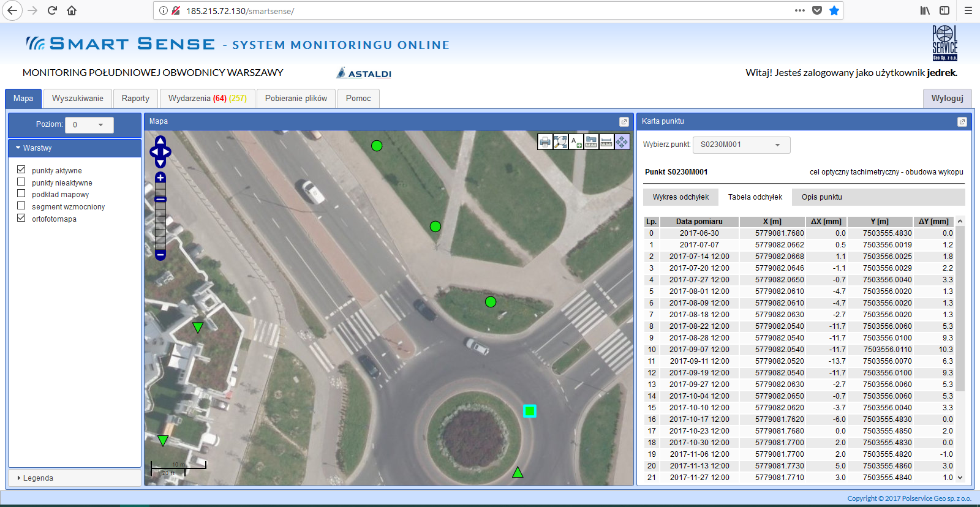Screen dimensions: 980x507
Task: Sort by the Data pomiaru column header
Action: click(699, 222)
